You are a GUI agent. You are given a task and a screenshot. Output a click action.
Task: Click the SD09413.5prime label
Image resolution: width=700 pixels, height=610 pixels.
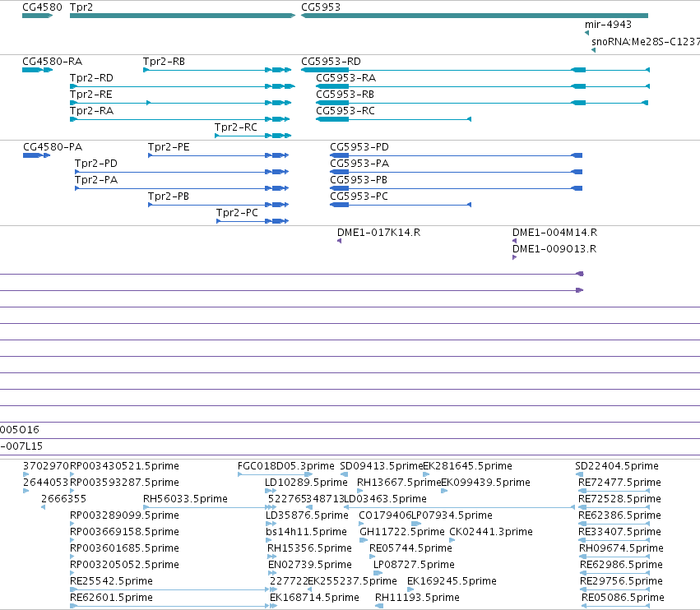[x=381, y=466]
